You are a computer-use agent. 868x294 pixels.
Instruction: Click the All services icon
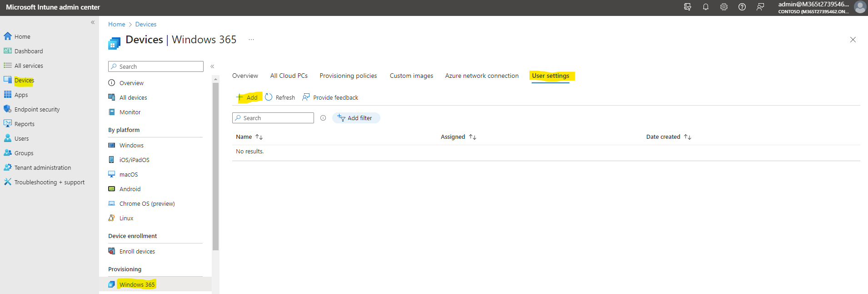point(8,66)
